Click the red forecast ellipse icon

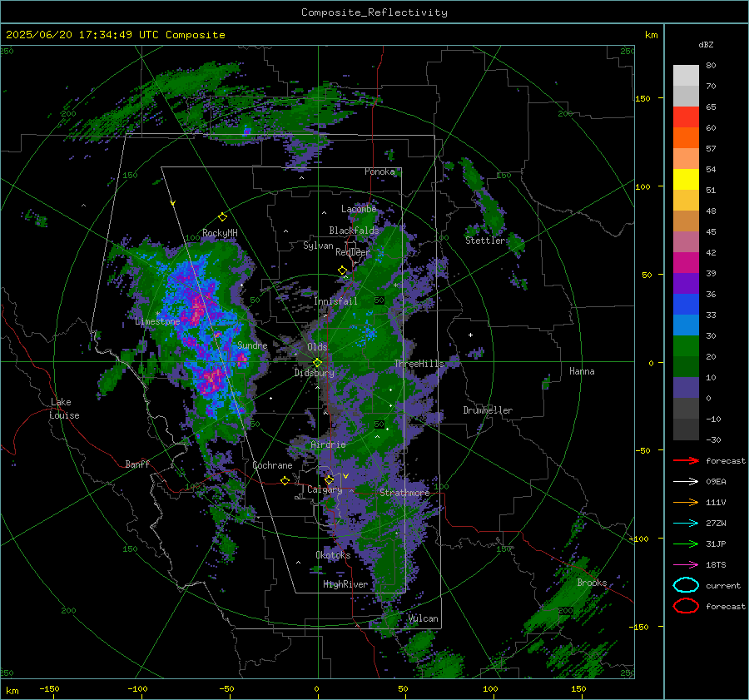tap(686, 606)
